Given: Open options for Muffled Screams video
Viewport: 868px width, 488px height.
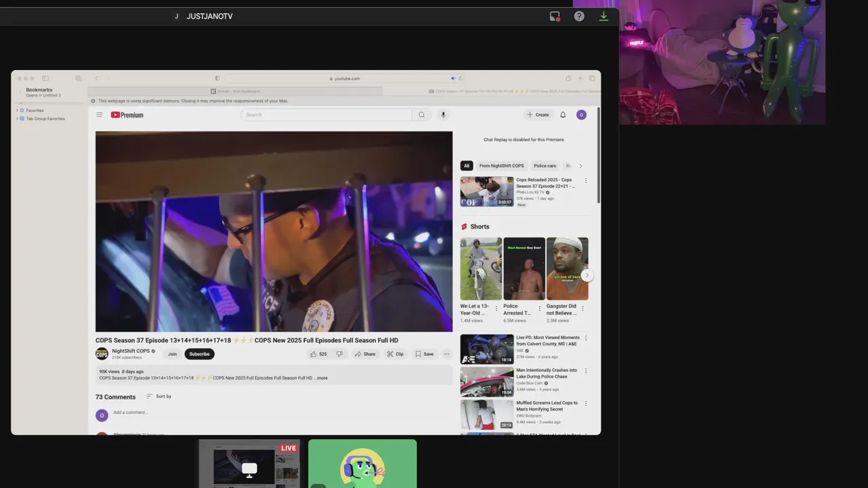Looking at the screenshot, I should 586,403.
